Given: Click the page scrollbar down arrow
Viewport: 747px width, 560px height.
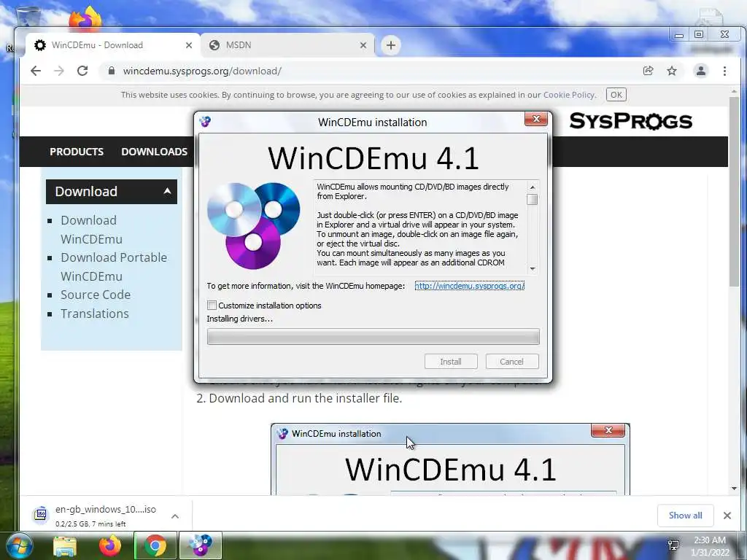Looking at the screenshot, I should [734, 489].
